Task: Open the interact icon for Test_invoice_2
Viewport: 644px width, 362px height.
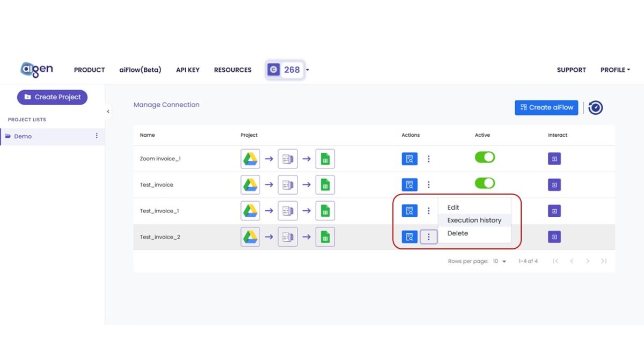Action: pos(554,237)
